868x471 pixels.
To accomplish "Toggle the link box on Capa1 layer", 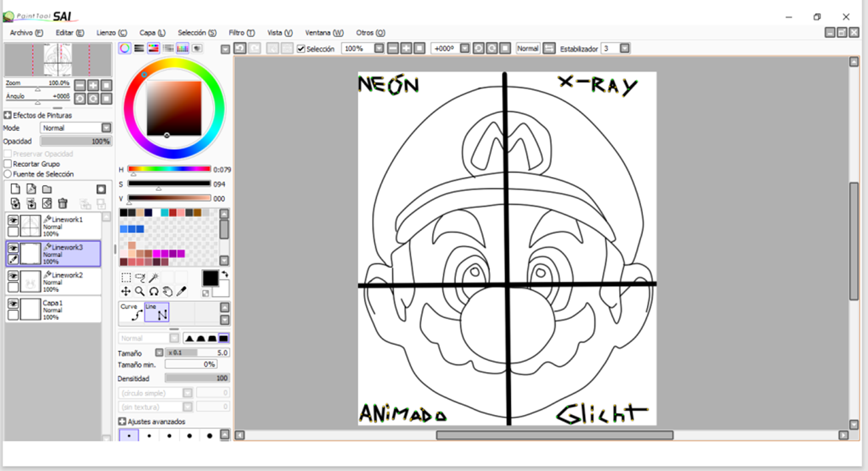I will pyautogui.click(x=13, y=315).
